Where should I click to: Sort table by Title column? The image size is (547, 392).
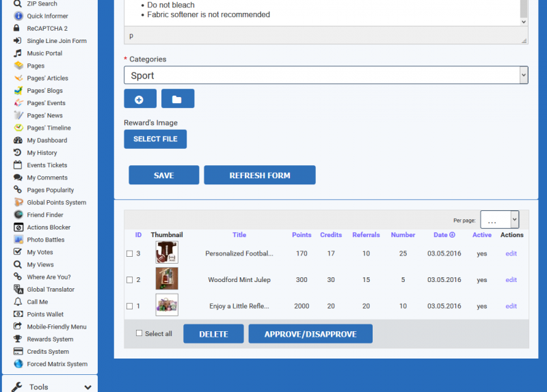[239, 235]
